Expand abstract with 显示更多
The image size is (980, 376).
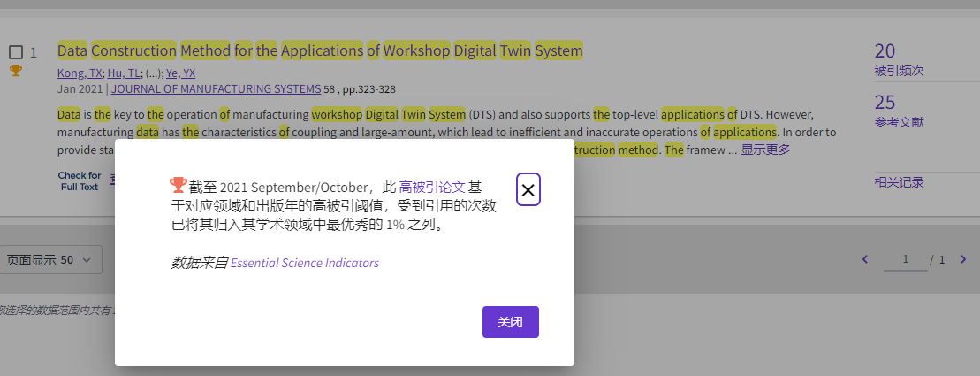(765, 150)
